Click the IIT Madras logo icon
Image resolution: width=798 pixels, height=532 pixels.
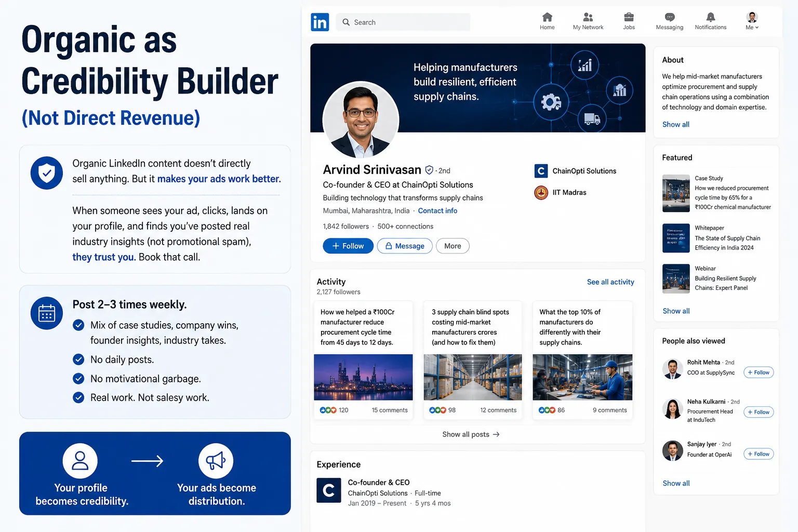coord(541,192)
